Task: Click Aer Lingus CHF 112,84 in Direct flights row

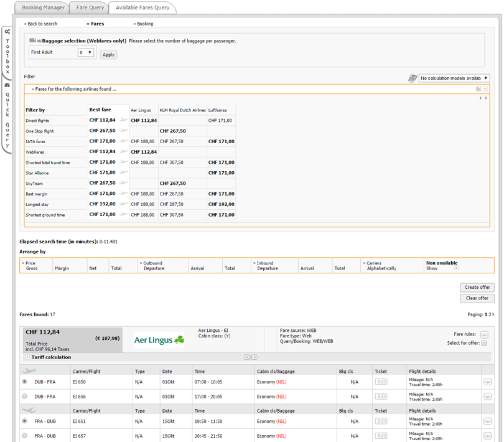Action: pos(144,120)
